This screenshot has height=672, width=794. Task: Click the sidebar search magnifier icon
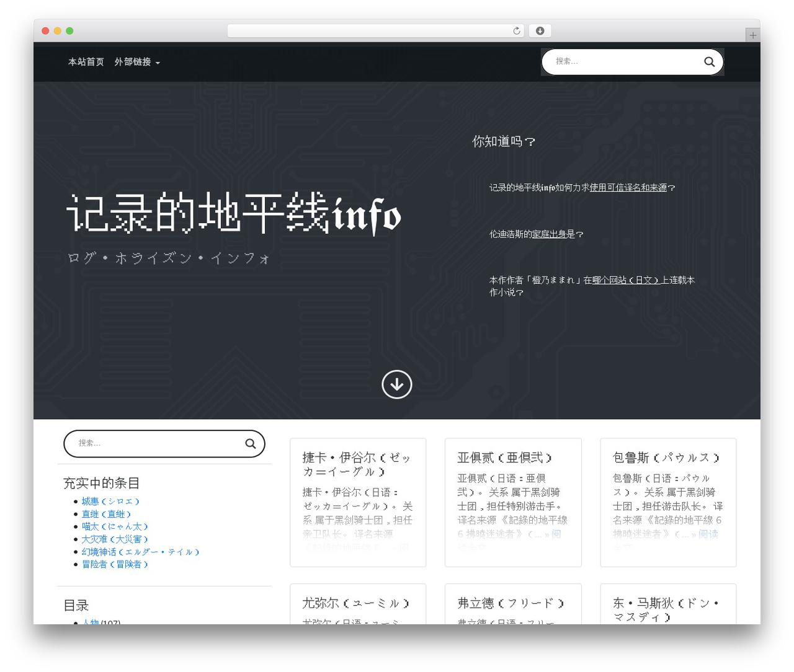(250, 444)
